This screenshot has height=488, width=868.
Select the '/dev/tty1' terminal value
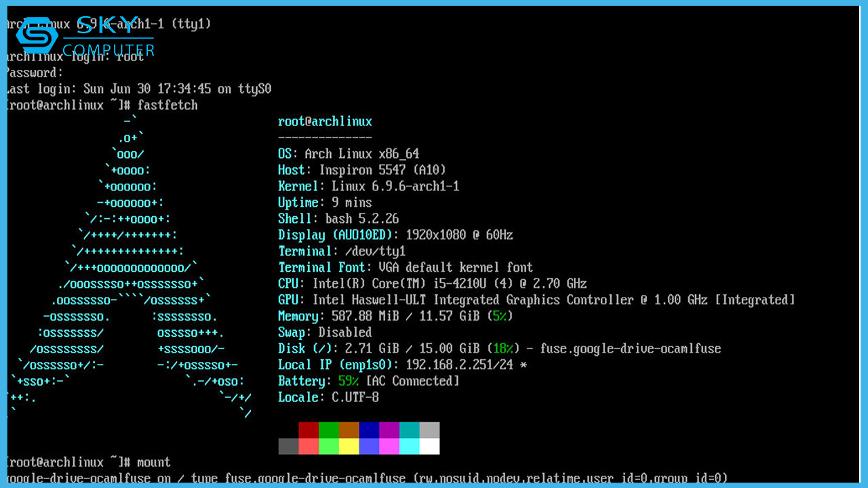coord(376,251)
